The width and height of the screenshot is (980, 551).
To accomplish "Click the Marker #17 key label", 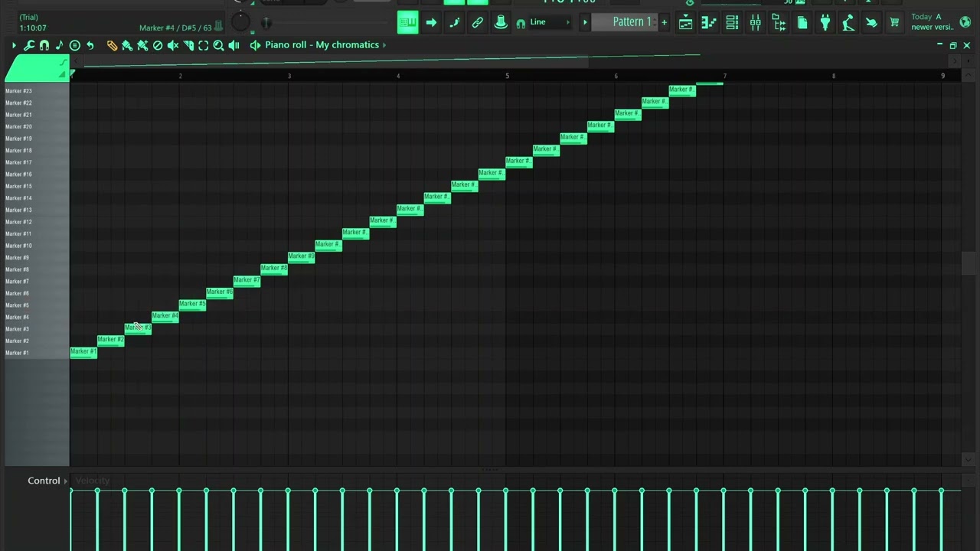I will pyautogui.click(x=18, y=162).
